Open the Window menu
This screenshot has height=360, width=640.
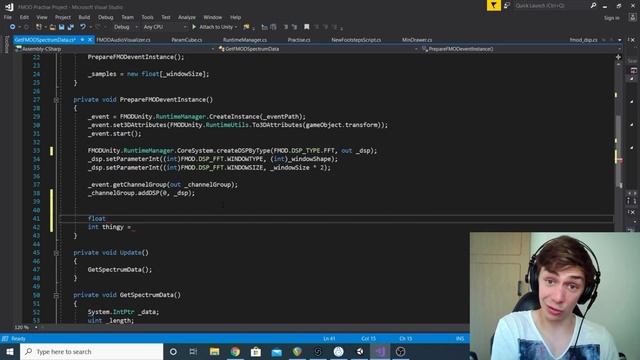point(212,17)
